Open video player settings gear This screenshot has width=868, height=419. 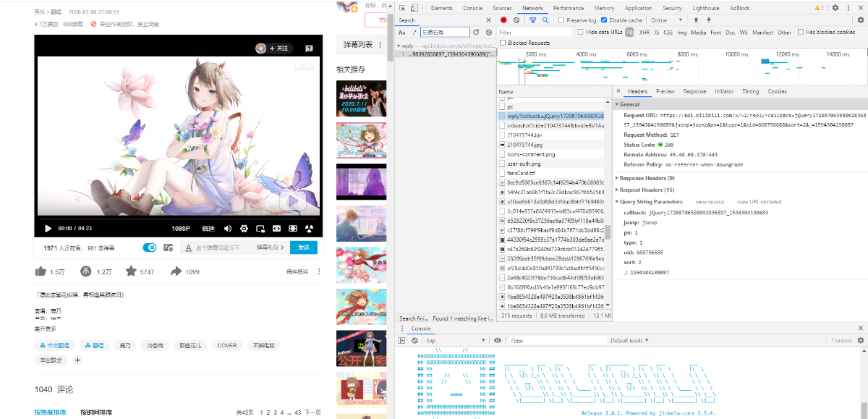click(x=244, y=228)
